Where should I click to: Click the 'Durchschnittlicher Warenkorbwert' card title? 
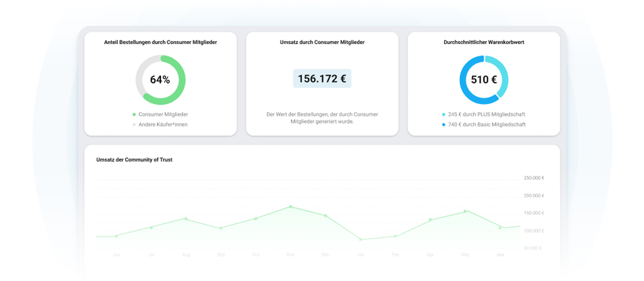tap(484, 42)
